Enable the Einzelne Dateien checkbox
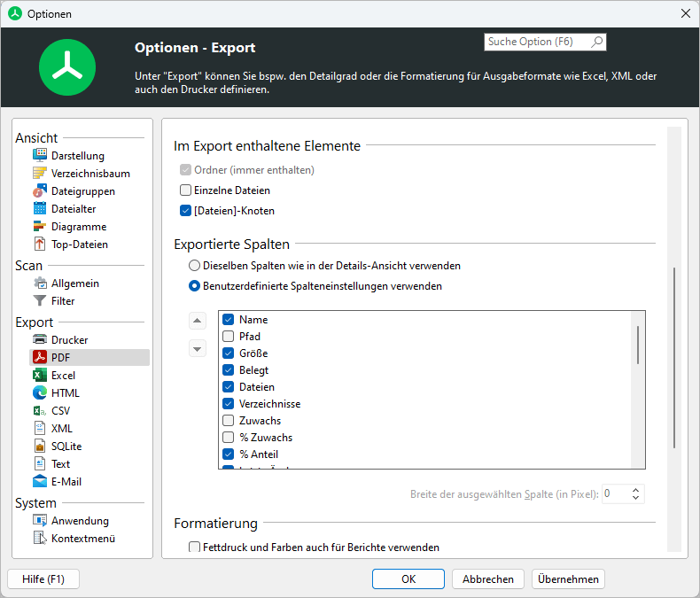Viewport: 700px width, 598px height. pyautogui.click(x=185, y=190)
